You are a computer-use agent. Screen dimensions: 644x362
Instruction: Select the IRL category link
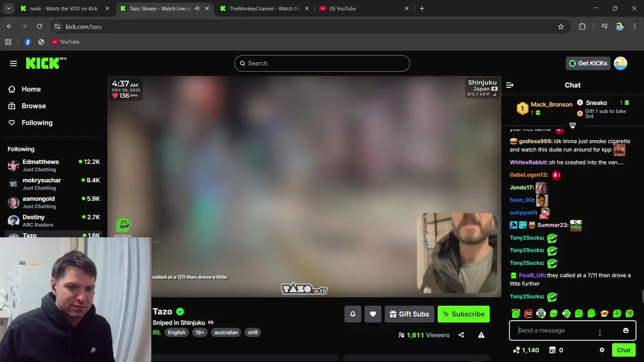pyautogui.click(x=157, y=332)
